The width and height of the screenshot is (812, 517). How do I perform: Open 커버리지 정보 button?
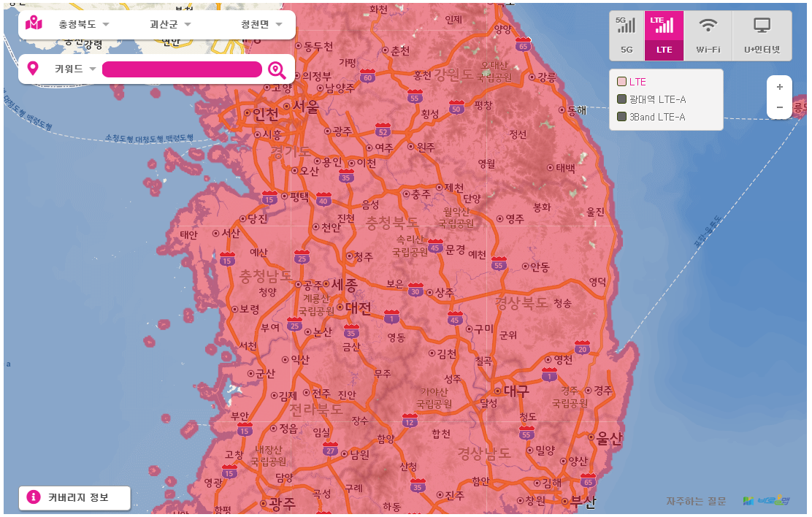pyautogui.click(x=74, y=498)
